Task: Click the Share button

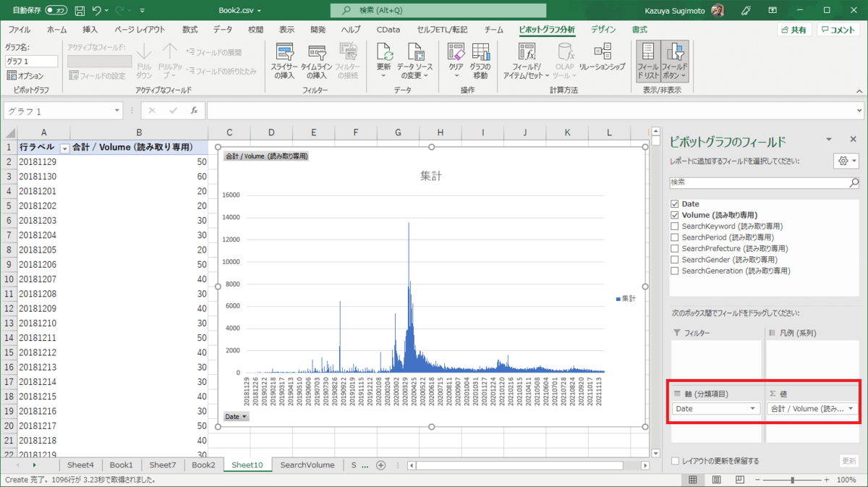Action: 793,30
